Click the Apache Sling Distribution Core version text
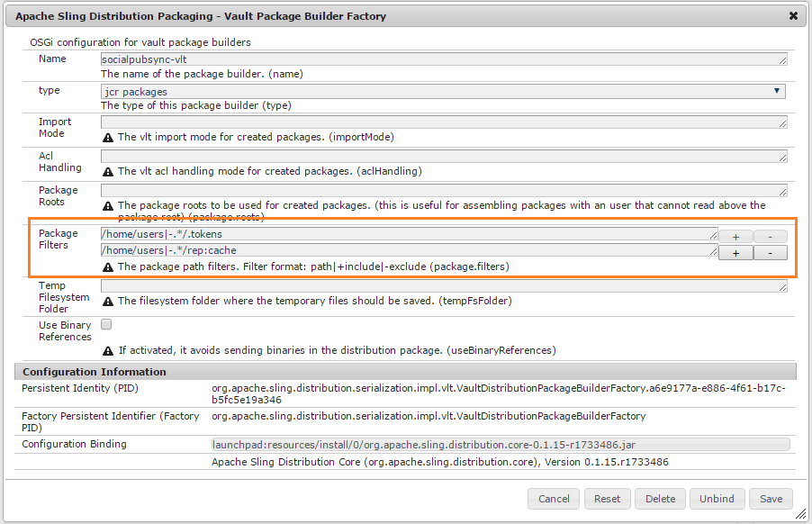 439,462
